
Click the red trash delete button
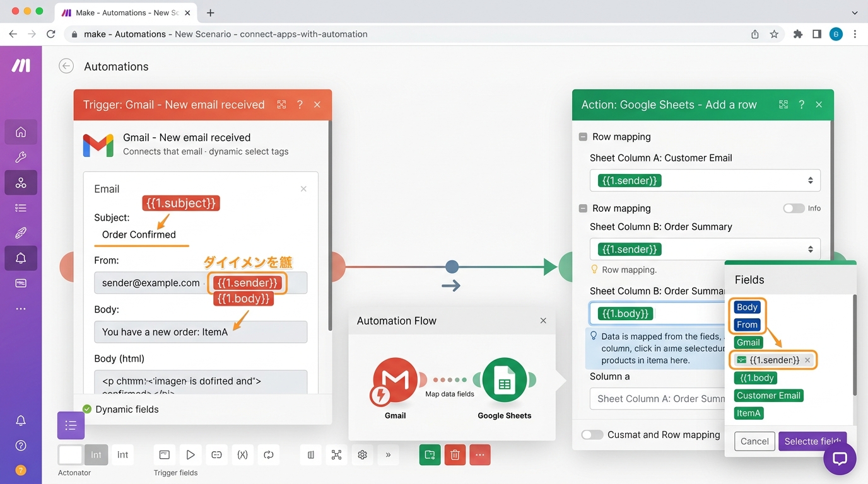(455, 454)
